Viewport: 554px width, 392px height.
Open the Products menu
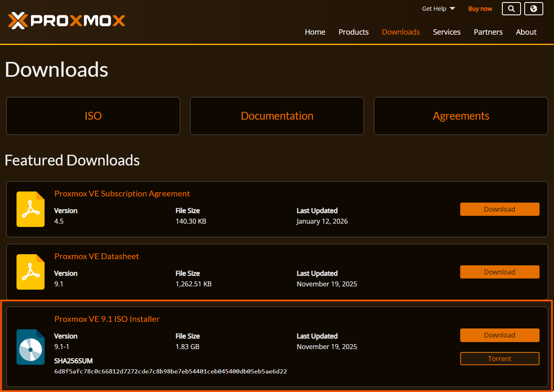(x=354, y=32)
